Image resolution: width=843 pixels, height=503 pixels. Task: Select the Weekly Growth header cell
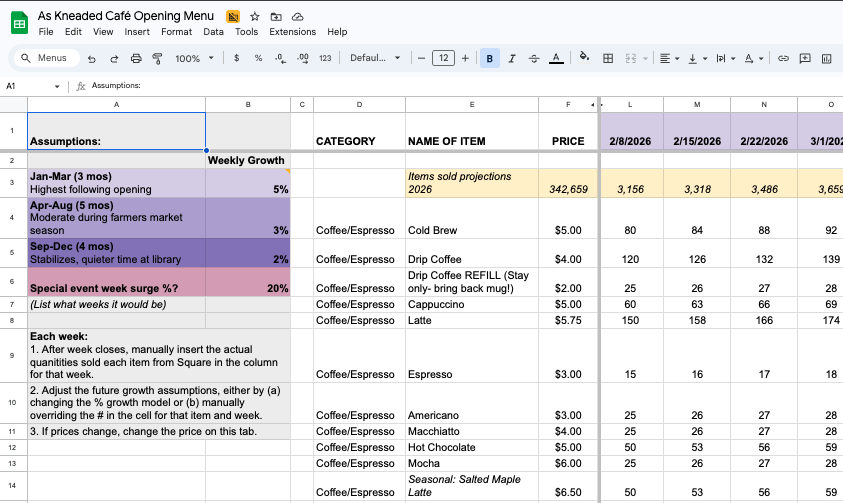coord(248,160)
